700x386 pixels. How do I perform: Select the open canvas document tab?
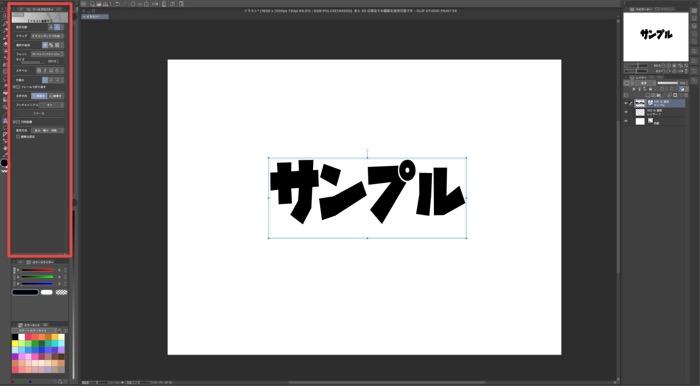pyautogui.click(x=95, y=17)
